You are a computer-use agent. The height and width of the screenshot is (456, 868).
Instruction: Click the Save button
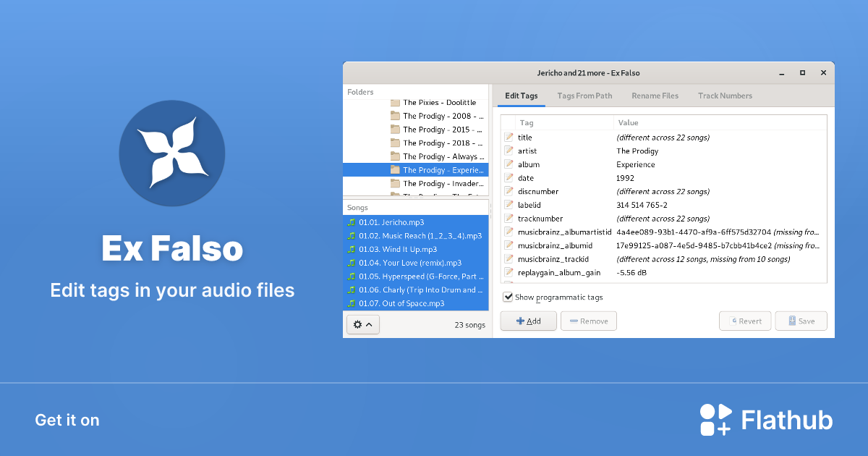(801, 321)
